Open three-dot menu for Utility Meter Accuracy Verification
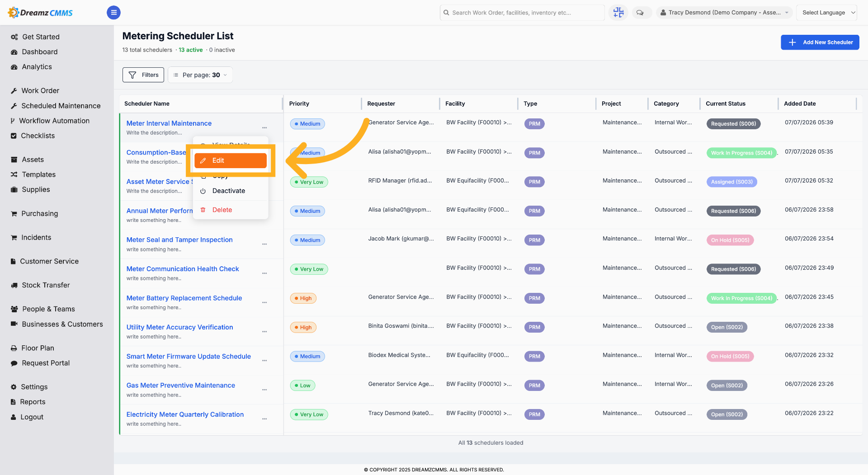The width and height of the screenshot is (868, 475). [x=264, y=332]
